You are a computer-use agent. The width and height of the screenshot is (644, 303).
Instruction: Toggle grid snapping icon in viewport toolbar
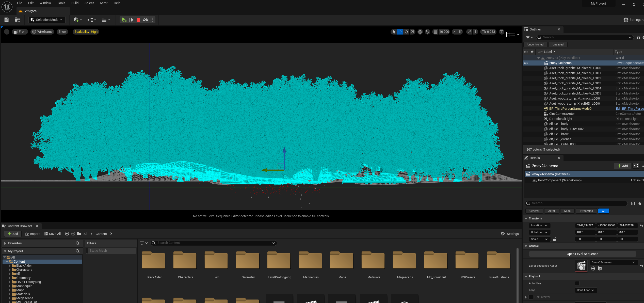(x=435, y=32)
